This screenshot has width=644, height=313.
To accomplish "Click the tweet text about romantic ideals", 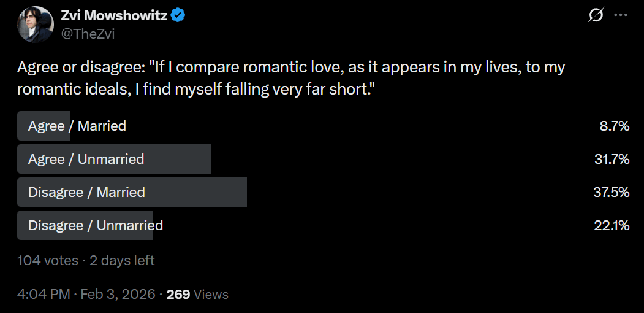I will pos(291,77).
